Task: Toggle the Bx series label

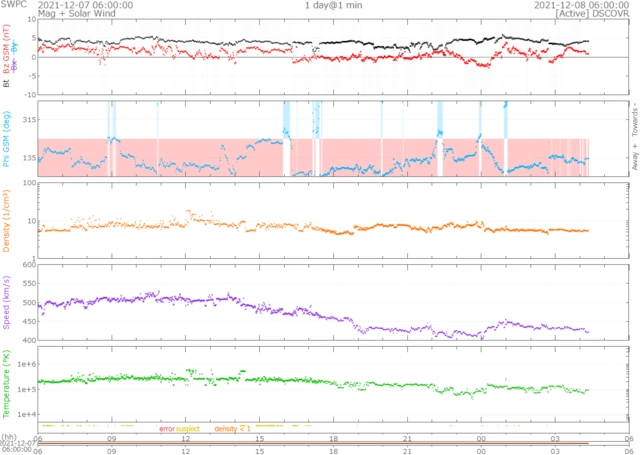Action: click(15, 65)
